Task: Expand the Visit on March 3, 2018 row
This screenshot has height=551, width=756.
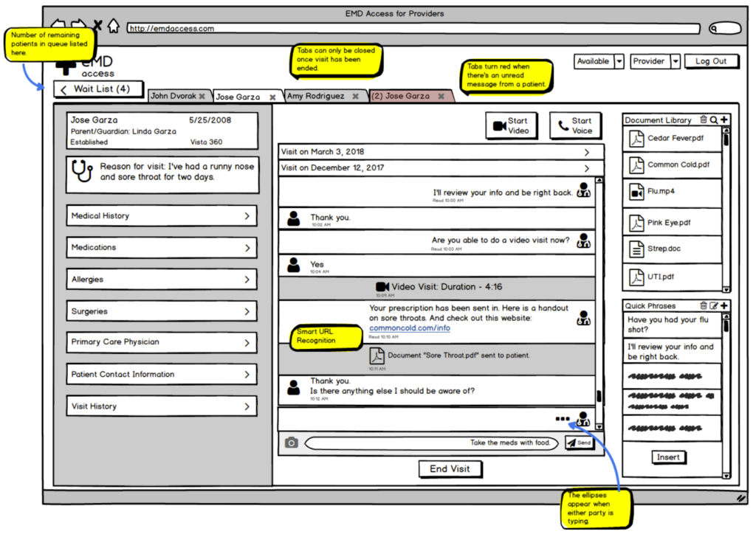Action: tap(441, 152)
